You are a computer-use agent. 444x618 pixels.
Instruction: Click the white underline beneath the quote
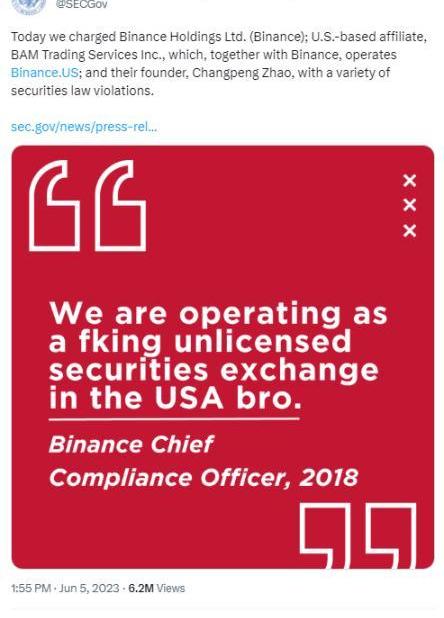tap(174, 419)
